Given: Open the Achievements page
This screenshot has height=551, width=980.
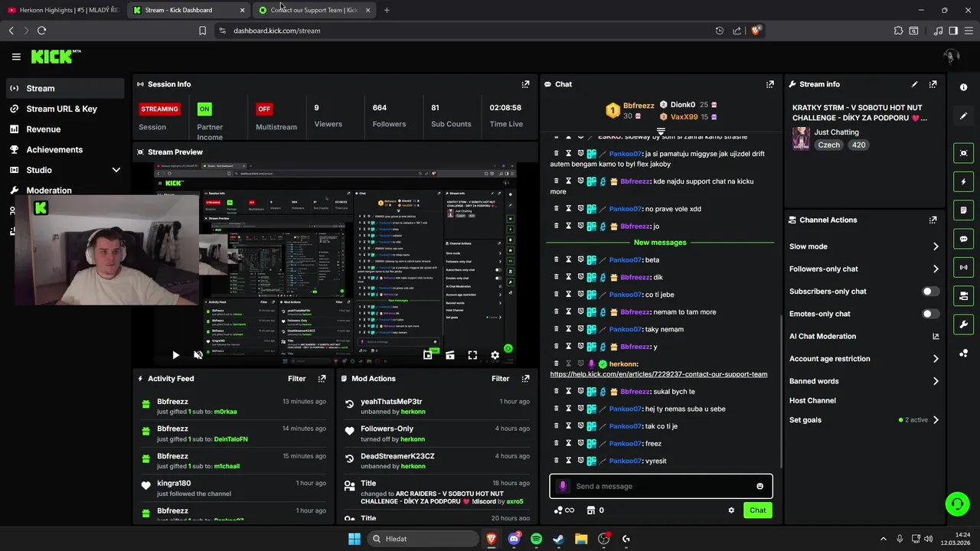Looking at the screenshot, I should click(x=65, y=150).
